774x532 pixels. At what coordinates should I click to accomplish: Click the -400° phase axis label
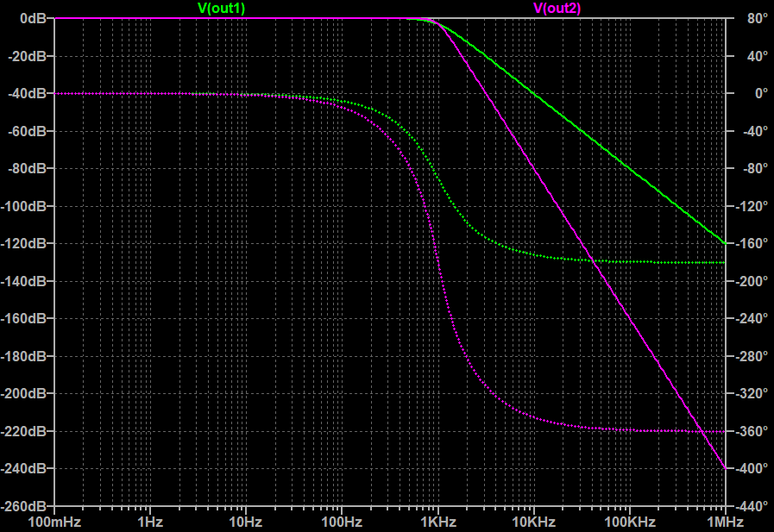[752, 468]
